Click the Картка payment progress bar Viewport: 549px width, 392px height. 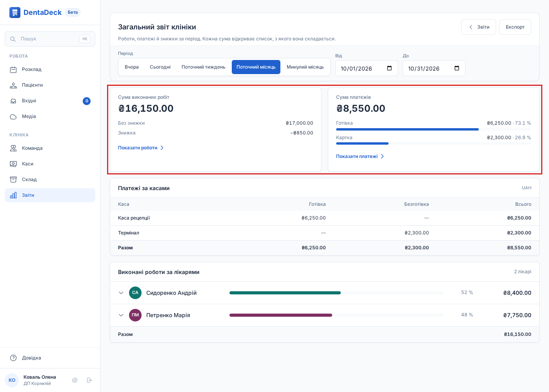pos(434,143)
